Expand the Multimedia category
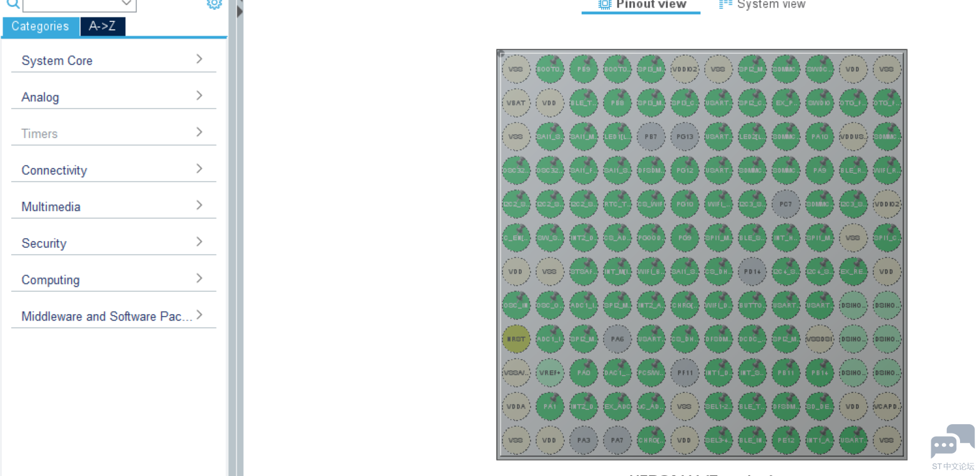 tap(114, 206)
